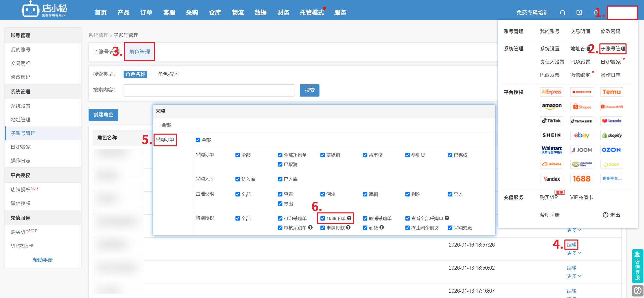Click the notification bell icon
The width and height of the screenshot is (644, 298).
pos(596,13)
